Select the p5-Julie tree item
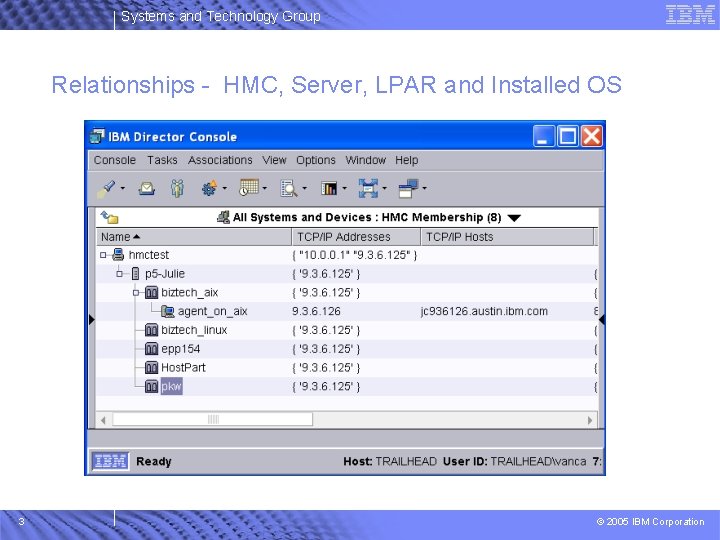This screenshot has width=720, height=540. [165, 274]
